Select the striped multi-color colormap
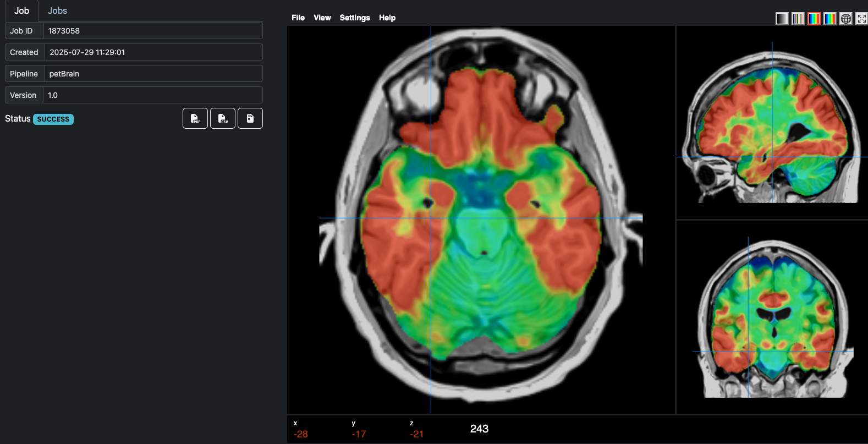This screenshot has width=868, height=444. (798, 19)
